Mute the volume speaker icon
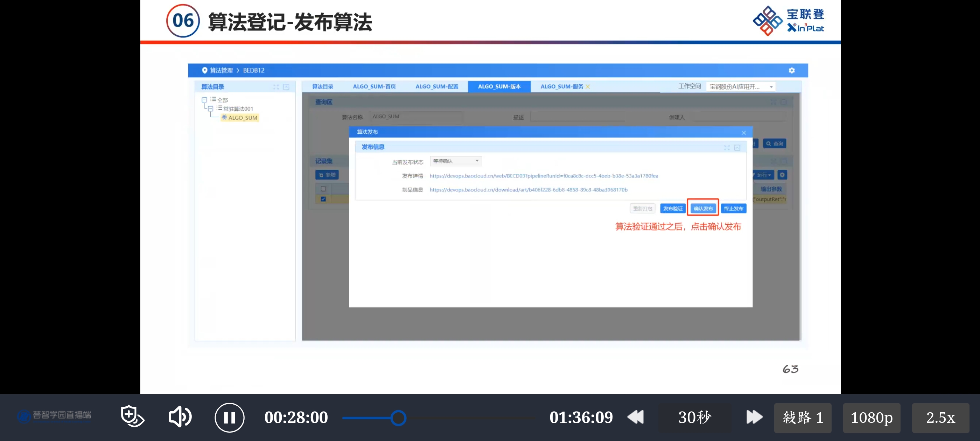 pos(180,416)
